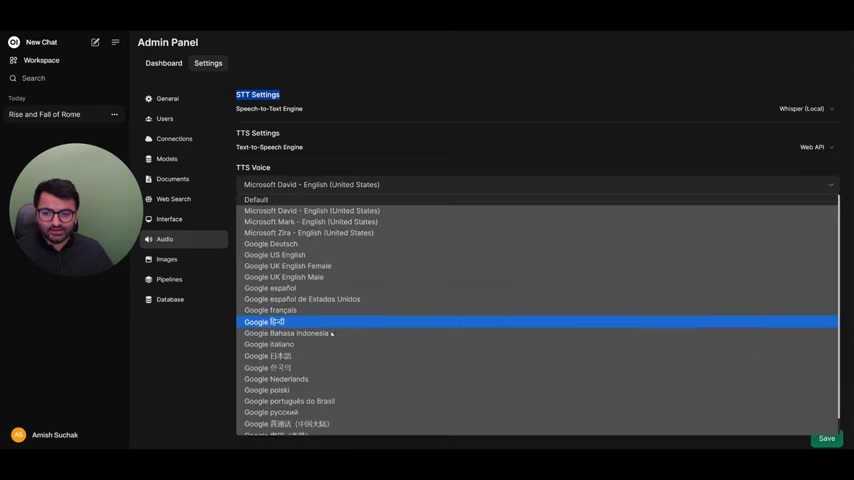Click the AS user avatar
This screenshot has width=854, height=480.
[19, 435]
